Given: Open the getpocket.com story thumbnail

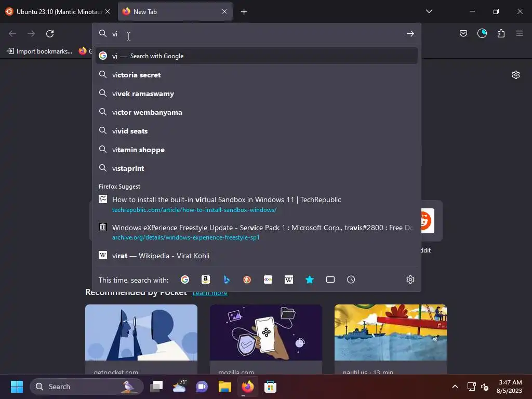Looking at the screenshot, I should (x=141, y=332).
